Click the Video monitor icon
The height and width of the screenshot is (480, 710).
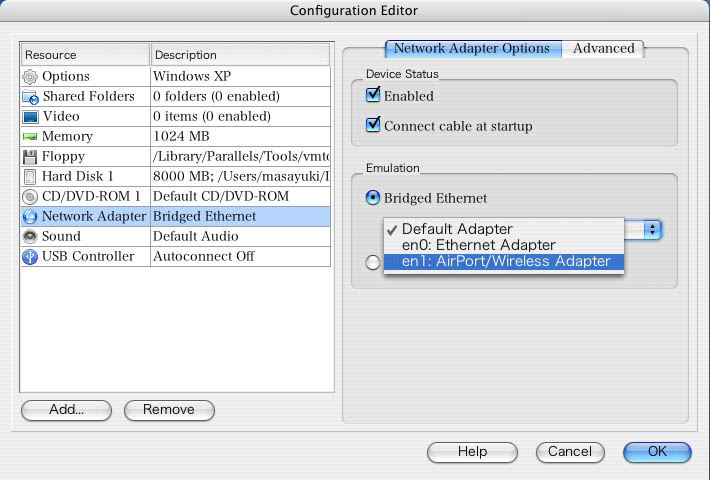30,116
